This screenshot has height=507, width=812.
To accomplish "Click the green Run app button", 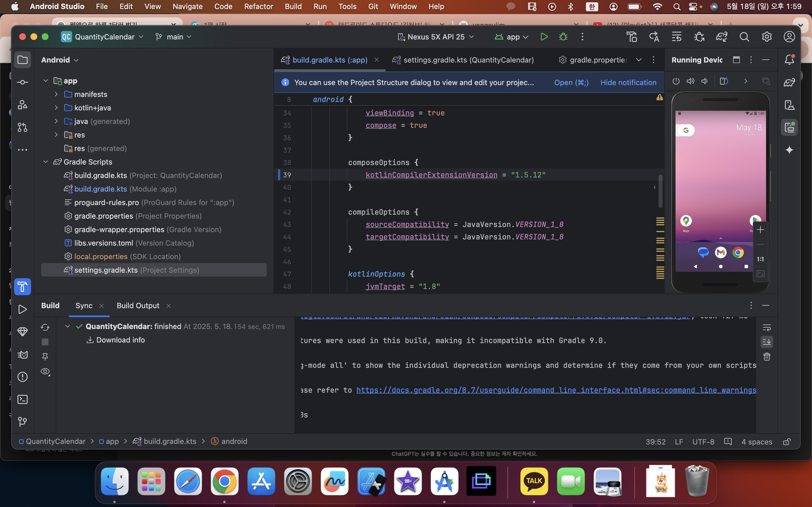I will click(544, 37).
